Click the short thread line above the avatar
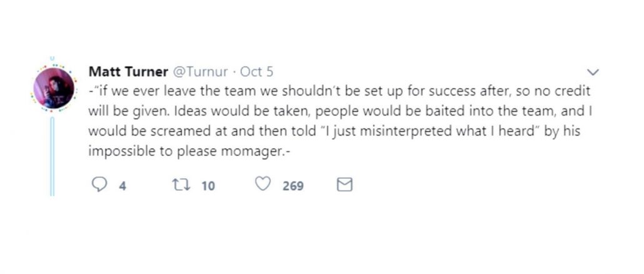 [53, 59]
